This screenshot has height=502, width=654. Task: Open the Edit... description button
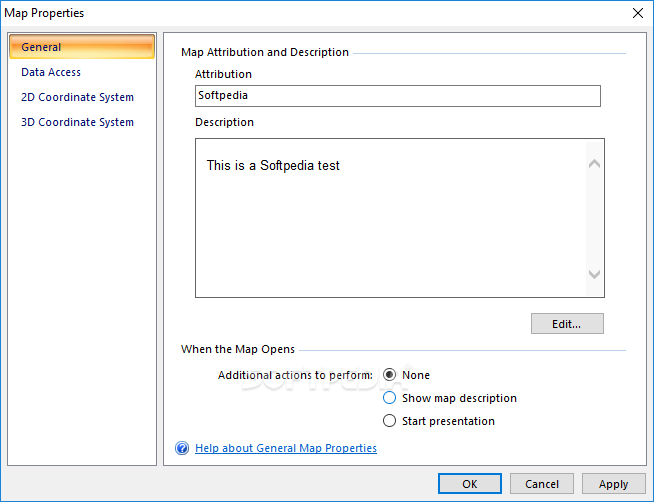pos(567,324)
